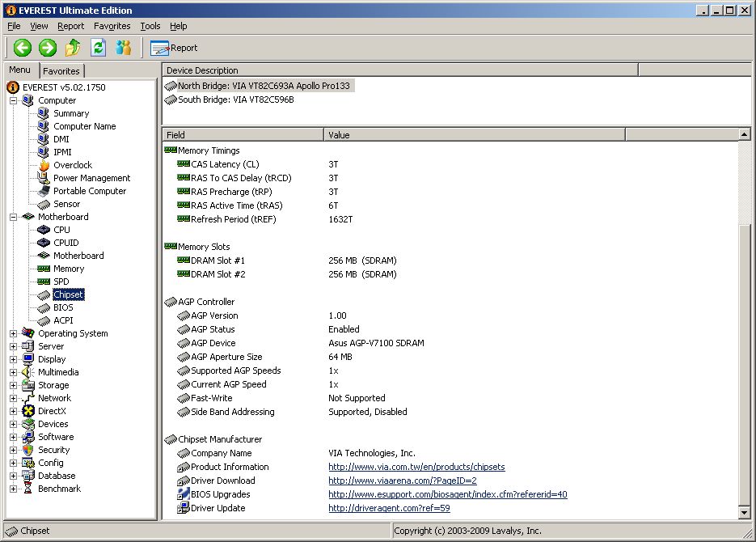This screenshot has width=756, height=542.
Task: Switch to the Menu tab
Action: (x=19, y=70)
